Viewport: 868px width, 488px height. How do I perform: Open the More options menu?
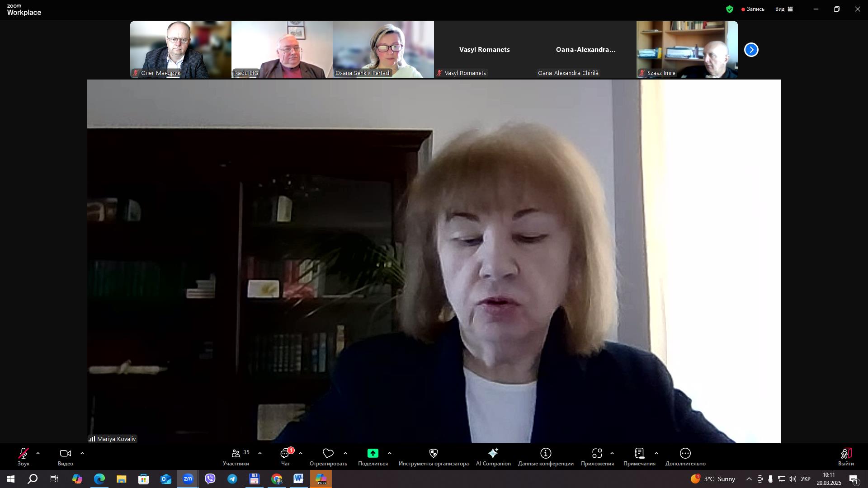coord(685,453)
